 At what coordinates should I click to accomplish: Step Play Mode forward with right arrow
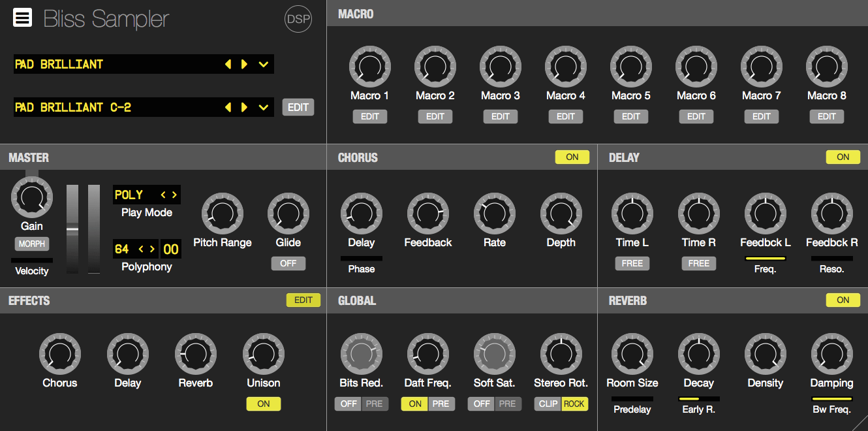tap(174, 195)
